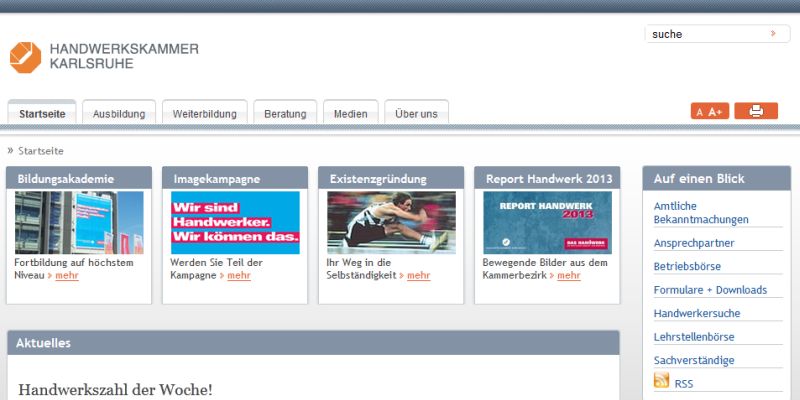Screen dimensions: 800x400
Task: Open the Betriebsbörse link
Action: pyautogui.click(x=687, y=266)
